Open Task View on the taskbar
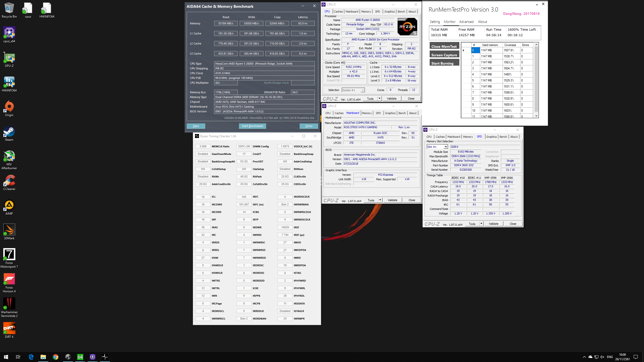This screenshot has width=644, height=362. pyautogui.click(x=18, y=357)
